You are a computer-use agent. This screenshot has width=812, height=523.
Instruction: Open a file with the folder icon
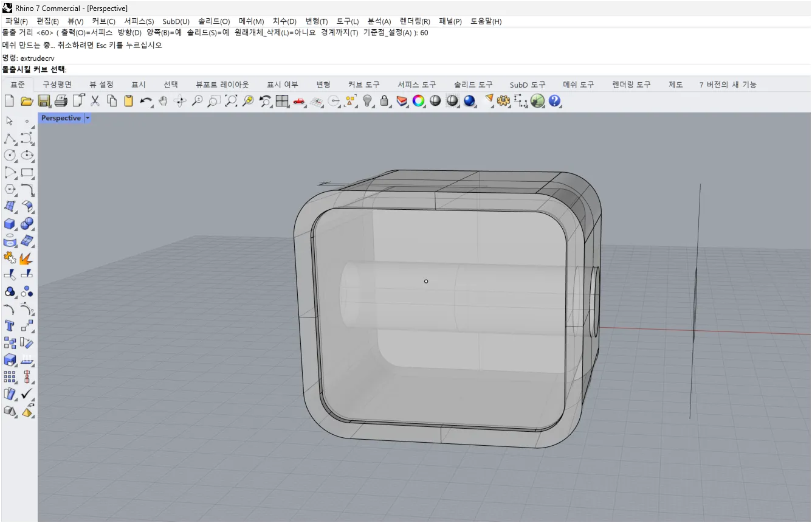point(26,101)
